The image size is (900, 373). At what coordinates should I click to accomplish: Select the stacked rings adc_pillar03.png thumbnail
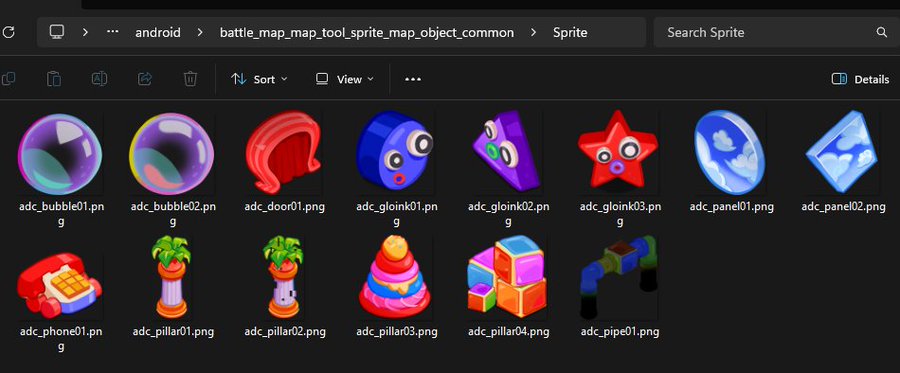[x=395, y=277]
